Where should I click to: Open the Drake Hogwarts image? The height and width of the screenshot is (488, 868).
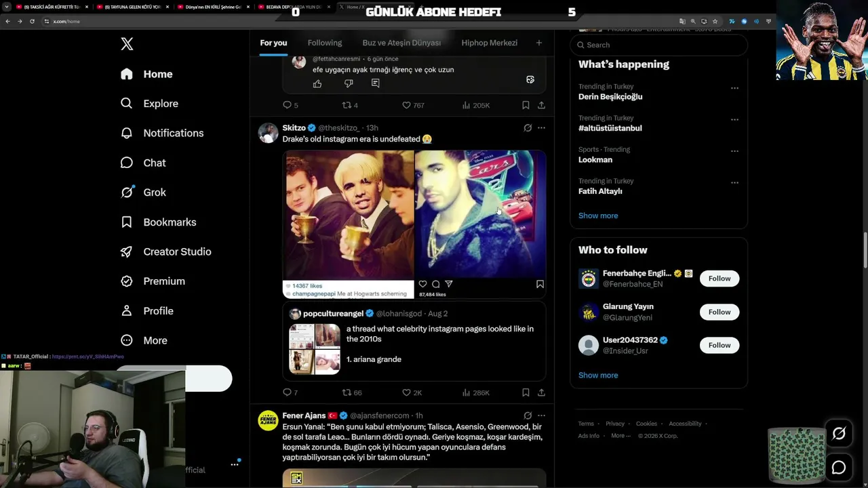348,224
